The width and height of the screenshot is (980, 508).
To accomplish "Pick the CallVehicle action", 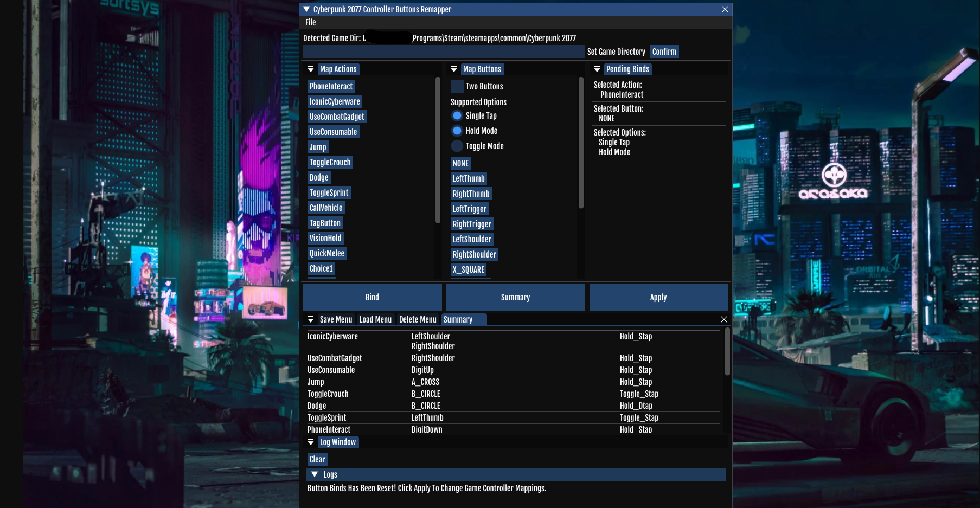I will click(x=326, y=208).
